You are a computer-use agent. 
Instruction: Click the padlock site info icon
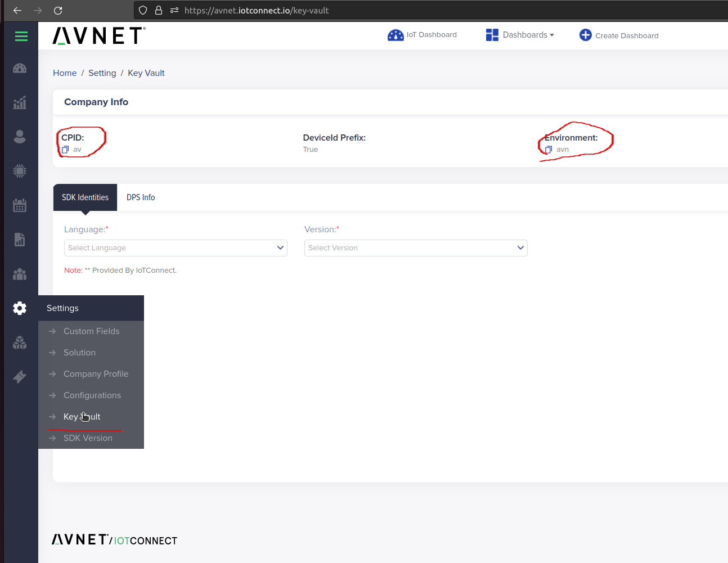159,10
